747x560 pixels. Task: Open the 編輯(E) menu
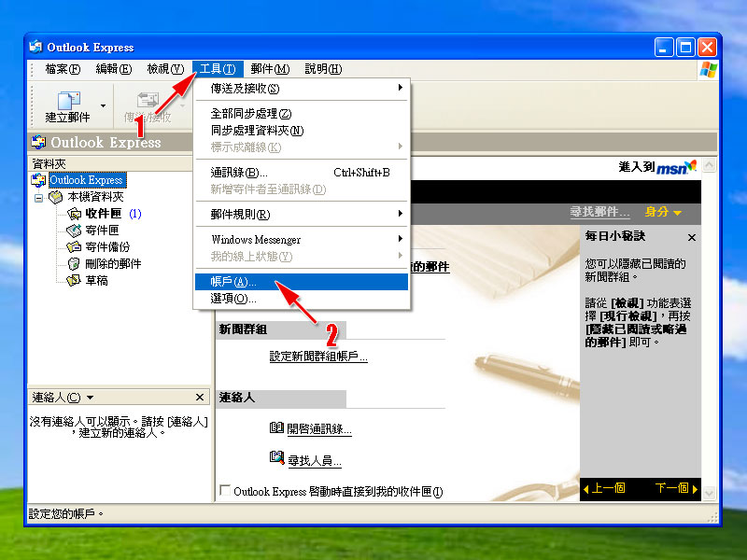tap(113, 69)
